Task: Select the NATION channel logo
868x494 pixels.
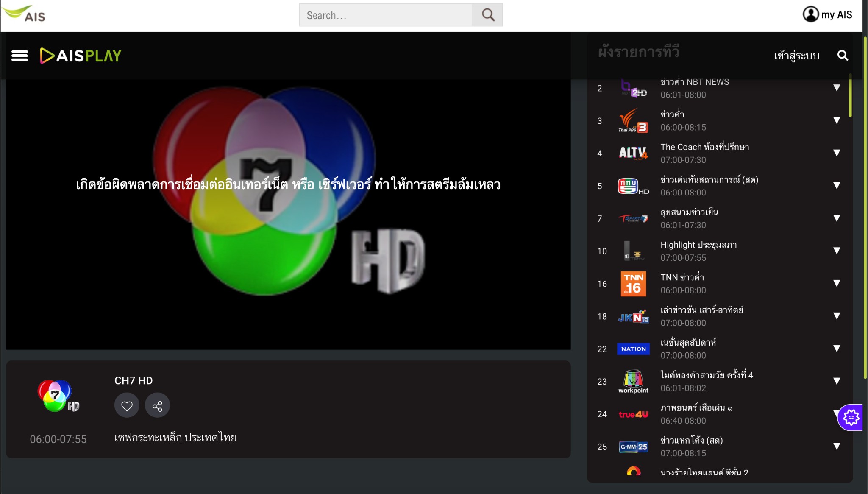Action: [x=633, y=349]
